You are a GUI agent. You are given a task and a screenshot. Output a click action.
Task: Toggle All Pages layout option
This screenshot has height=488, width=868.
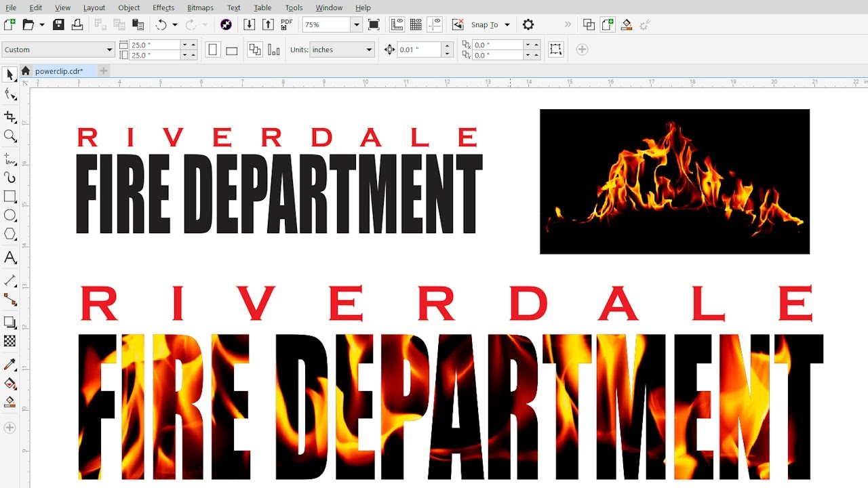pyautogui.click(x=255, y=49)
